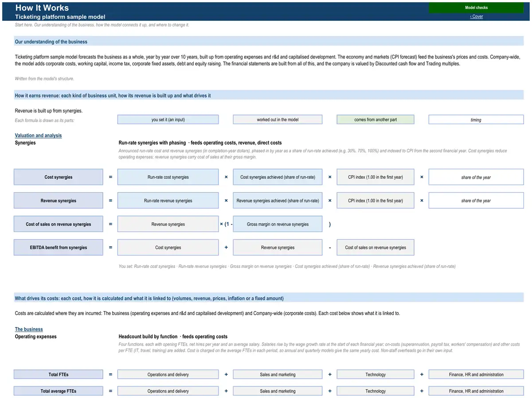Click 'Sales and marketing' in Total FTEs row
The width and height of the screenshot is (532, 398).
[278, 374]
